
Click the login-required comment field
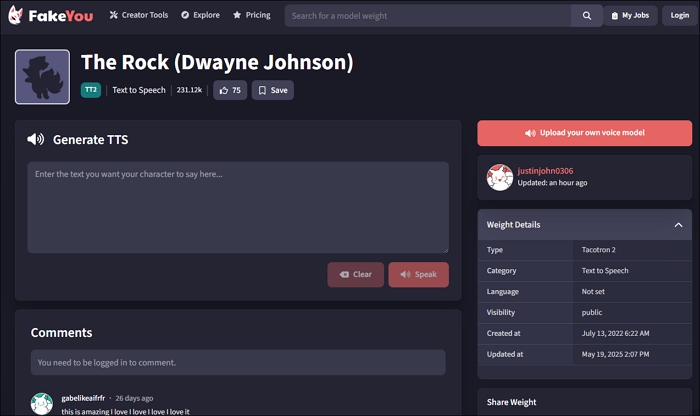[x=238, y=362]
